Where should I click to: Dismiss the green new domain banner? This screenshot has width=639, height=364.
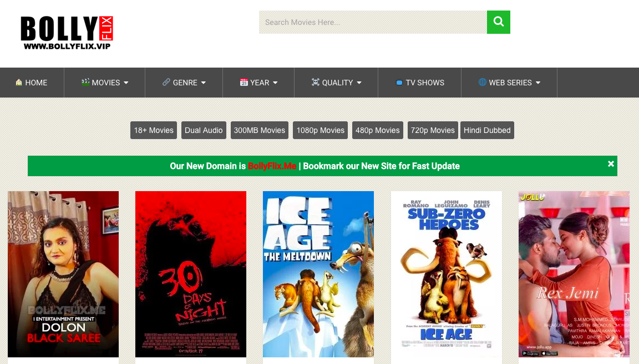611,164
